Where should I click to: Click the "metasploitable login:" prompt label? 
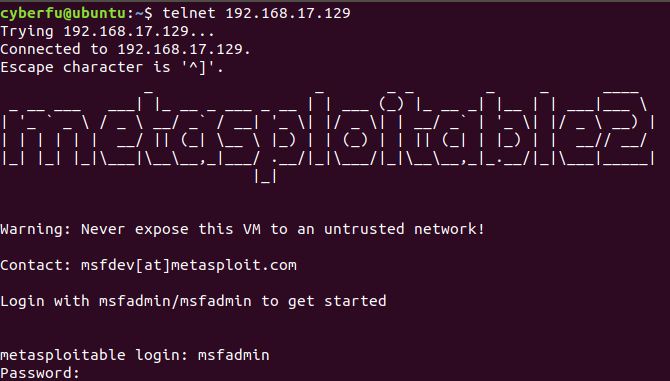tap(94, 355)
